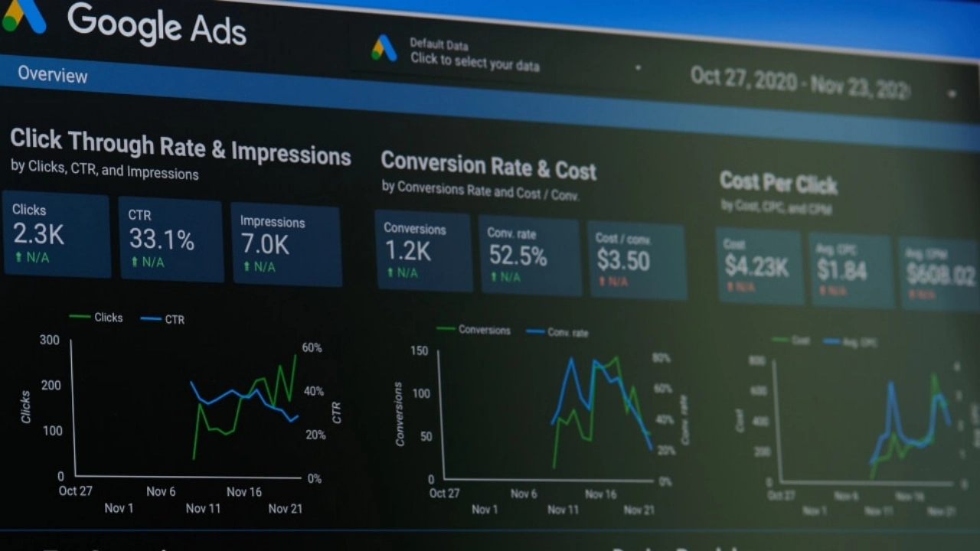Click the Cost Per Click chart area

865,421
